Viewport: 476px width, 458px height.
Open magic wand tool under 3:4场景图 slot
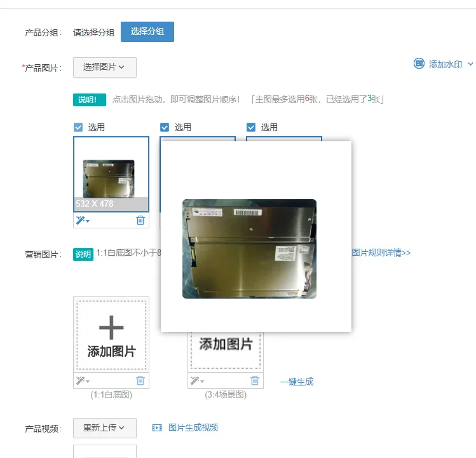click(x=197, y=380)
